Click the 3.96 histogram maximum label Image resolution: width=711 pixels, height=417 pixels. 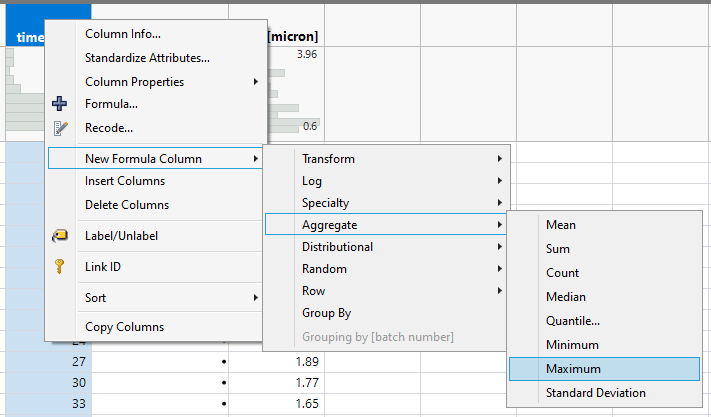click(307, 54)
